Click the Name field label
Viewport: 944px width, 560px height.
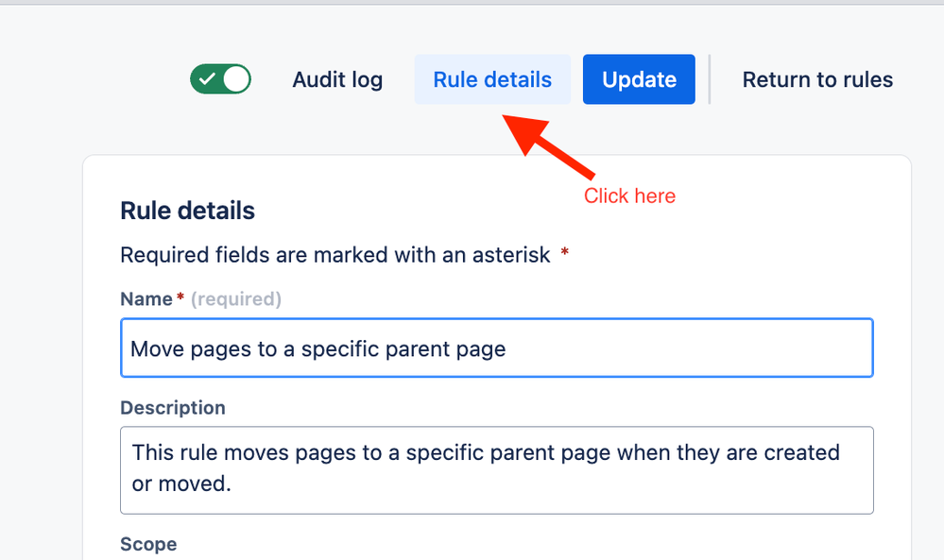click(146, 298)
